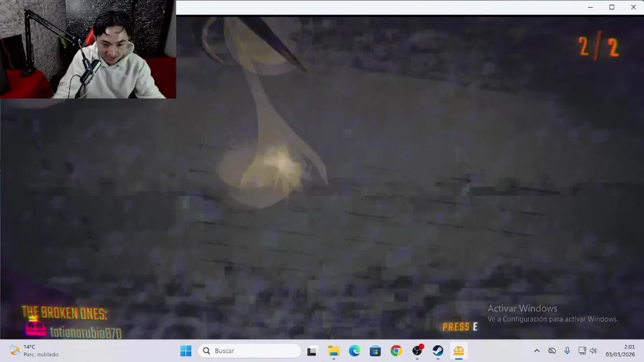644x362 pixels.
Task: Click THE BROKEN ONES label
Action: pos(64,313)
